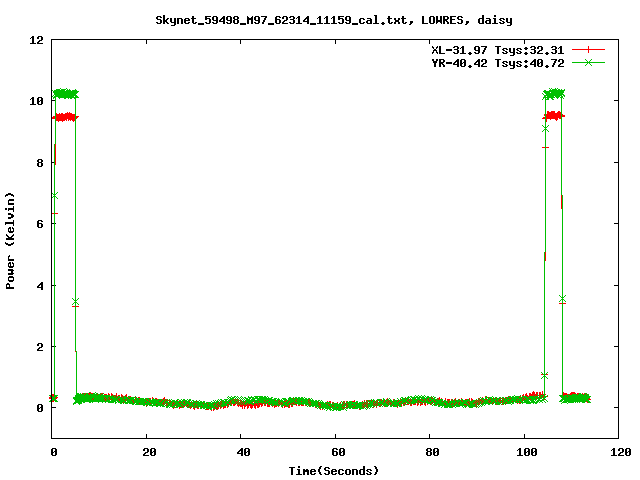
Task: Click the x-axis tick label 100
Action: click(x=527, y=452)
